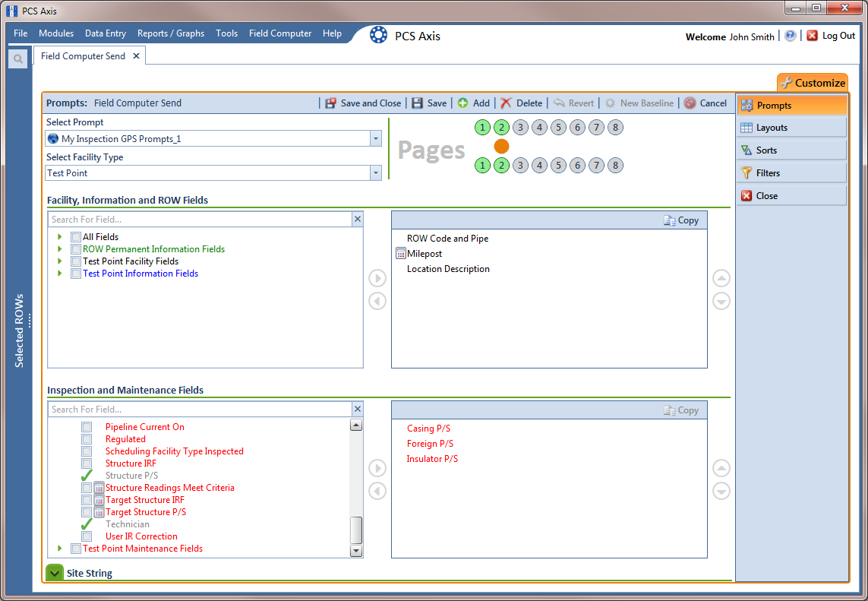
Task: Check the Test Point Information Fields checkbox
Action: [76, 274]
